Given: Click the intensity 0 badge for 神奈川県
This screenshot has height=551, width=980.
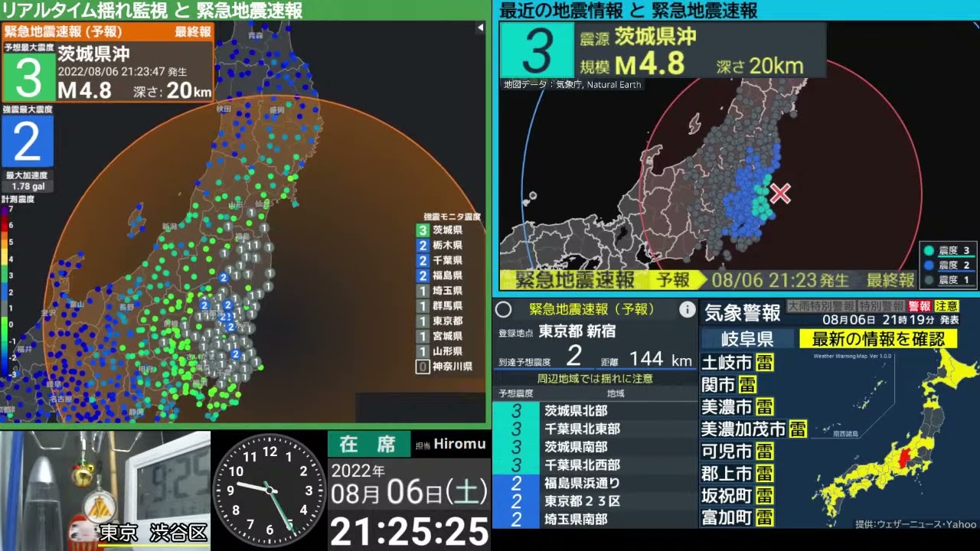Looking at the screenshot, I should click(422, 367).
